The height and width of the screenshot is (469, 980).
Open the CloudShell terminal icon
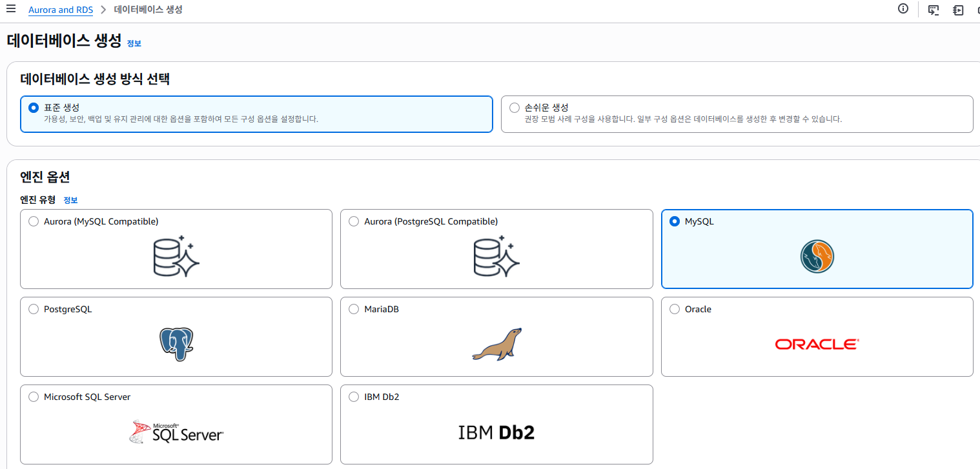pos(934,10)
